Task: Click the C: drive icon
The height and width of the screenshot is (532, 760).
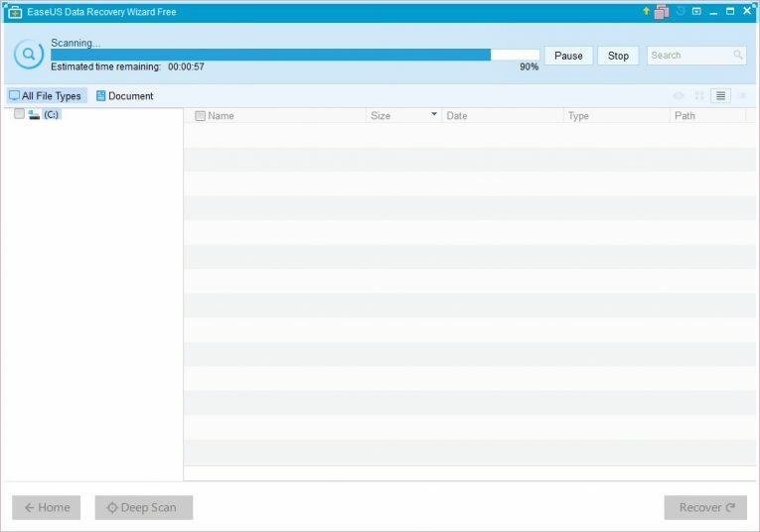Action: pos(34,115)
